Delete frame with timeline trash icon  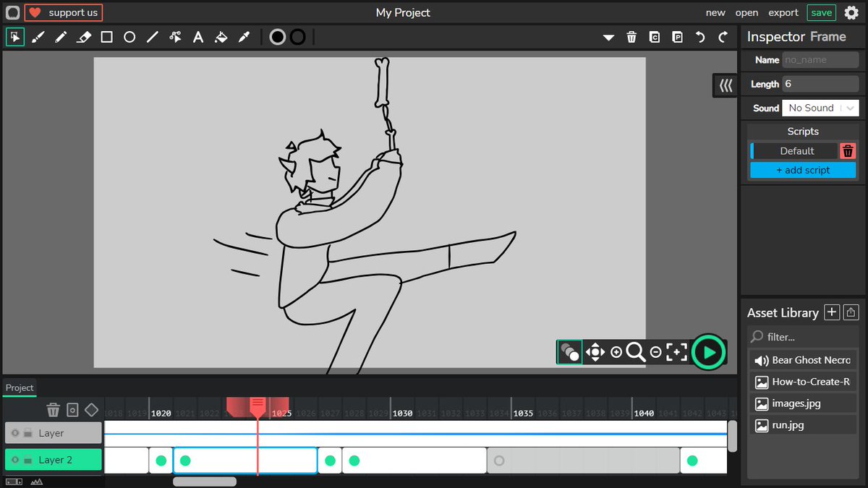[x=53, y=410]
